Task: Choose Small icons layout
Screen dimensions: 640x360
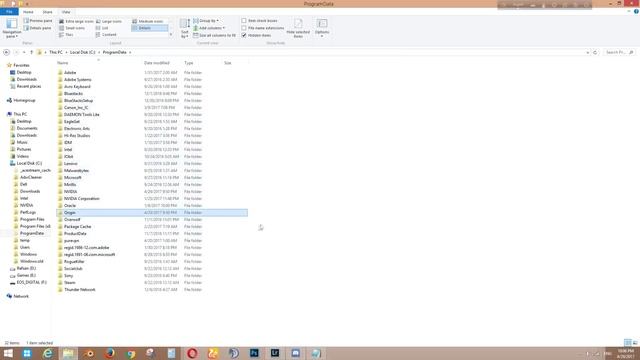Action: (x=72, y=28)
